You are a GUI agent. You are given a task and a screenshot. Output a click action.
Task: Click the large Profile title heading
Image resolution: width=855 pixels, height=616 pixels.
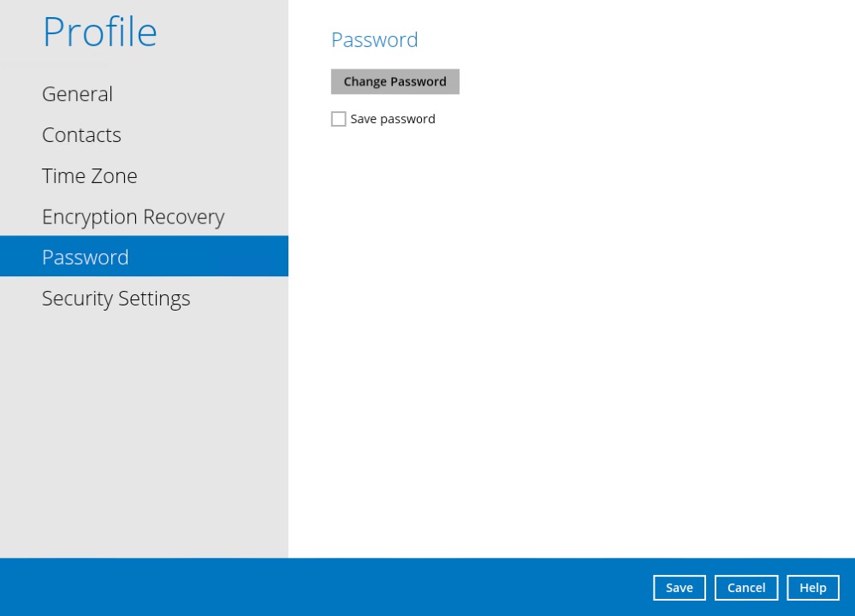tap(99, 32)
